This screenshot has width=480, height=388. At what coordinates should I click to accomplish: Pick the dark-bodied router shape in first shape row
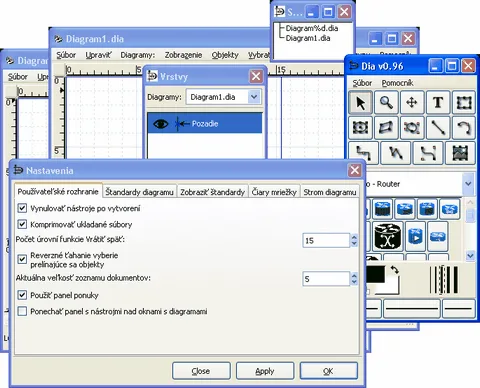pos(383,209)
